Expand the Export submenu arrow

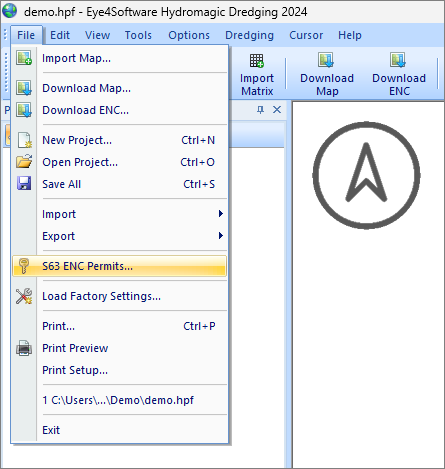tap(221, 236)
